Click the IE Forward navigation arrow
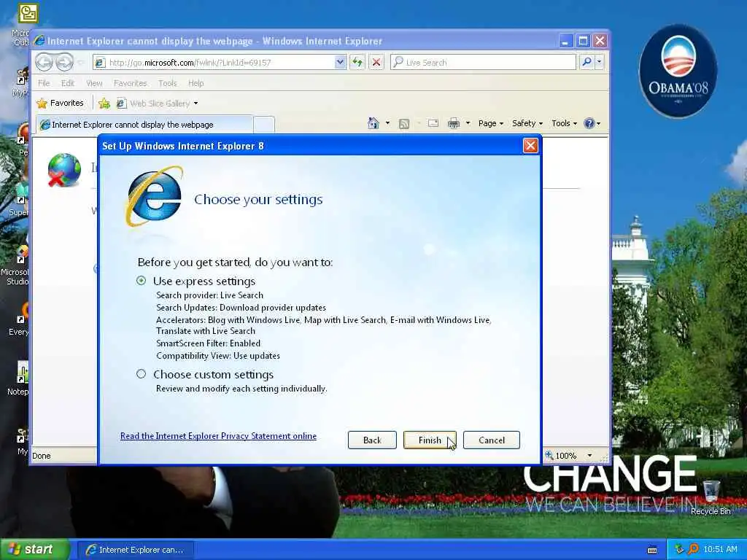 tap(64, 62)
